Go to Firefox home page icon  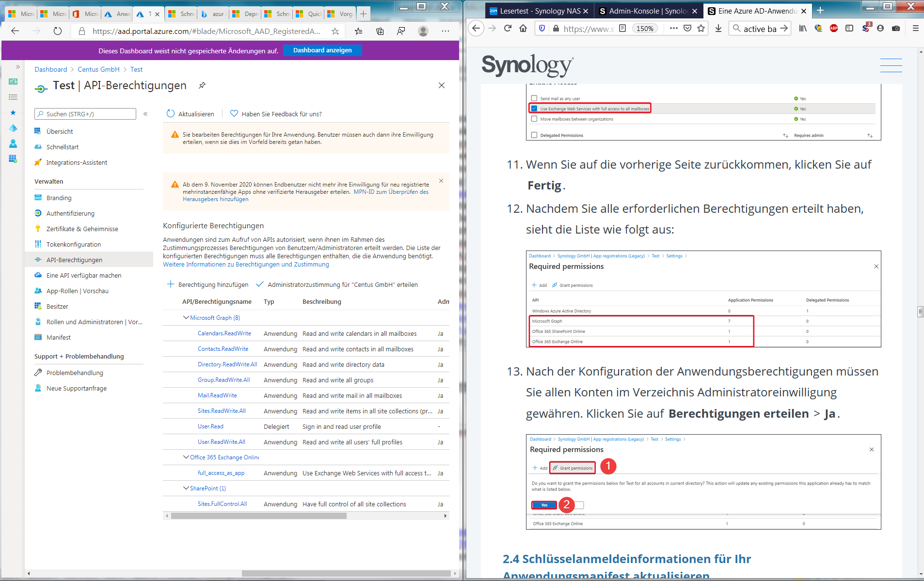523,28
